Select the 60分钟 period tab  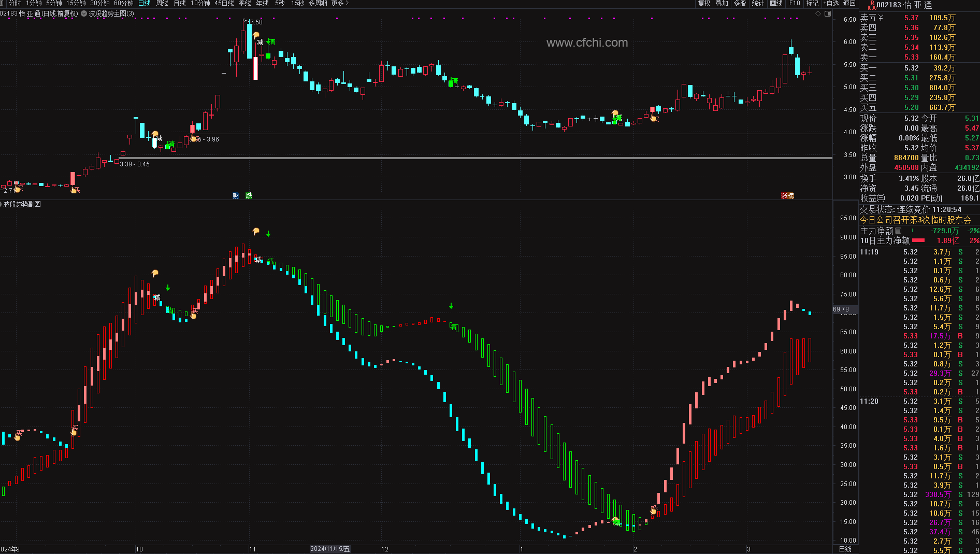[124, 4]
